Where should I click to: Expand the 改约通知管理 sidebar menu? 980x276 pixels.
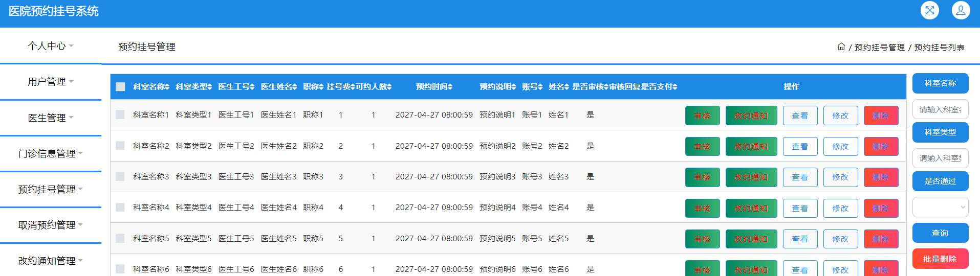tap(51, 261)
